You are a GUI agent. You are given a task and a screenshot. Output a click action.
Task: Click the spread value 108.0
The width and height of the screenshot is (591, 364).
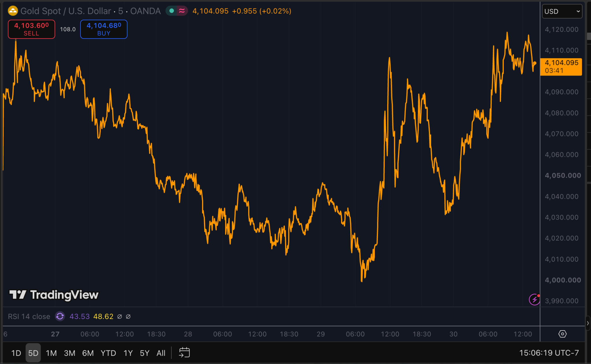click(68, 29)
